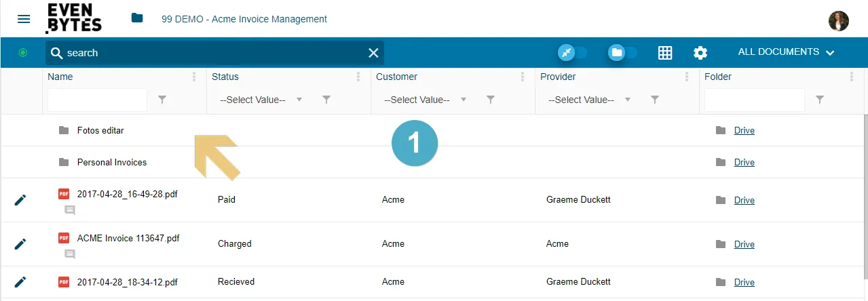
Task: Toggle the show folders switch
Action: [622, 52]
